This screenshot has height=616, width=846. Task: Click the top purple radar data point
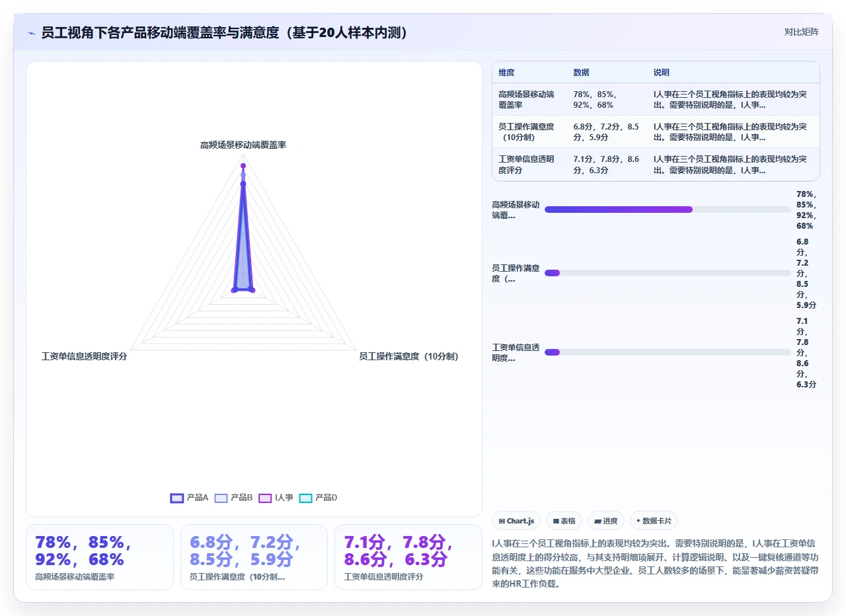pyautogui.click(x=243, y=165)
